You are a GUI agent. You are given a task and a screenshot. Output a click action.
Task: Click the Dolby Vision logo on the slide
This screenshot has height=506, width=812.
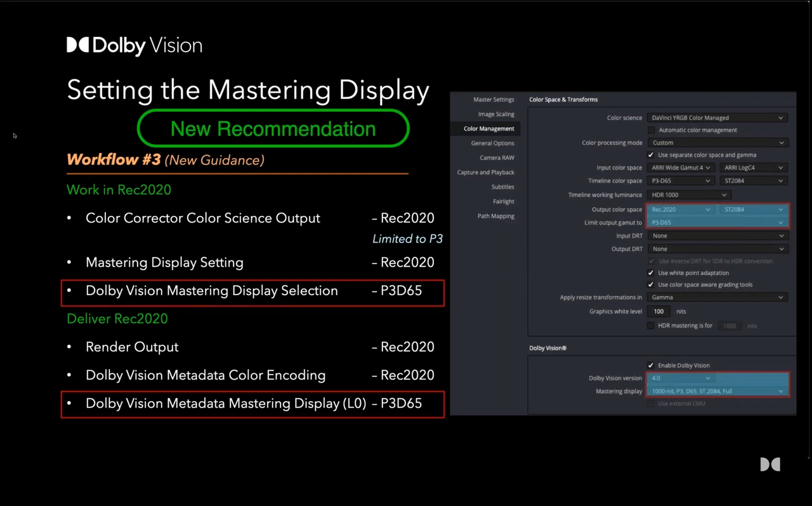(x=134, y=45)
